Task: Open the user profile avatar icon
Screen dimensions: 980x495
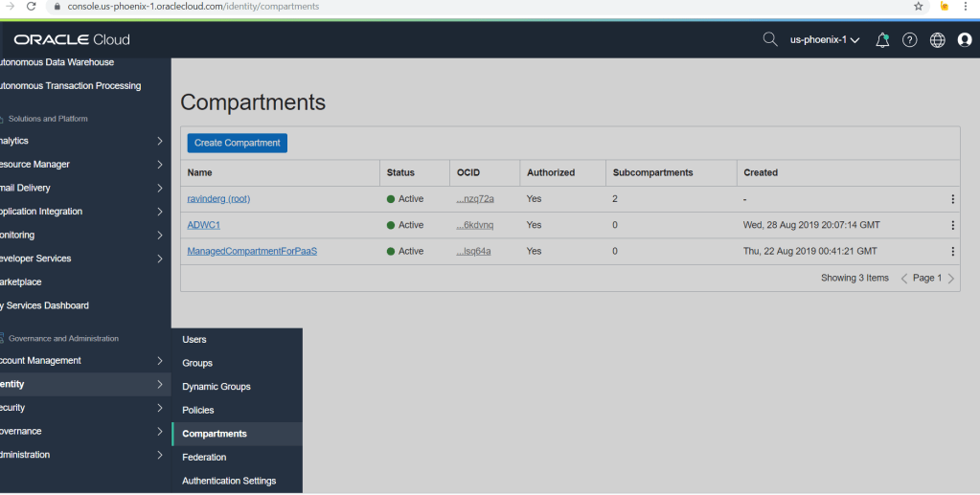Action: 965,40
